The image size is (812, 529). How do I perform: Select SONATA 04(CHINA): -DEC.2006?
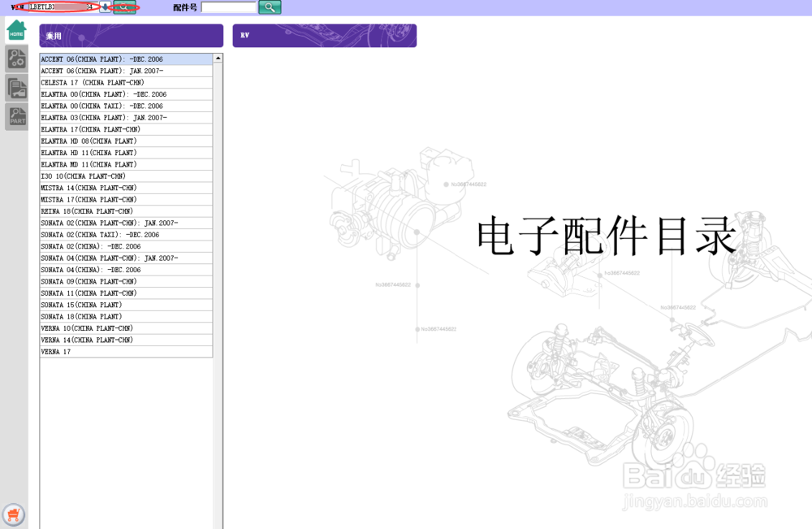(x=126, y=270)
